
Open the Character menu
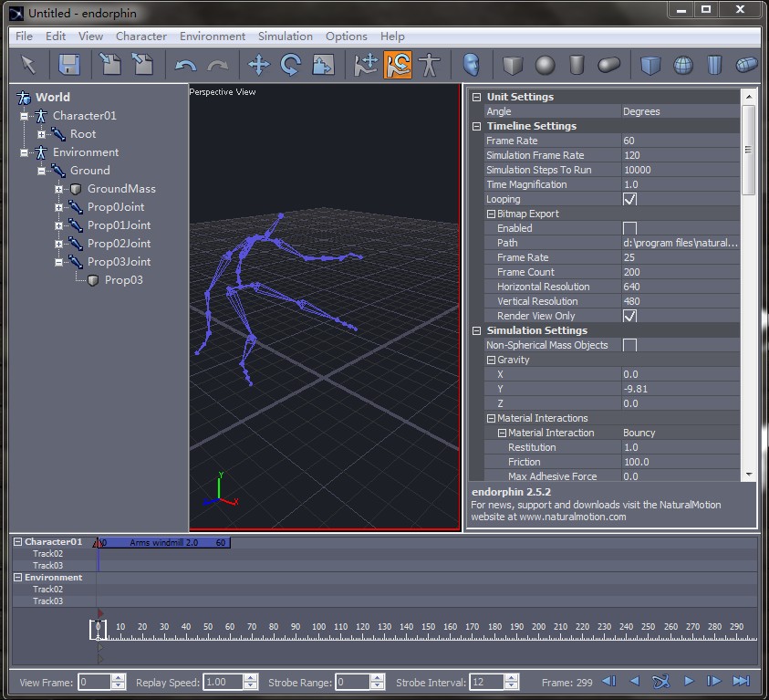[140, 37]
